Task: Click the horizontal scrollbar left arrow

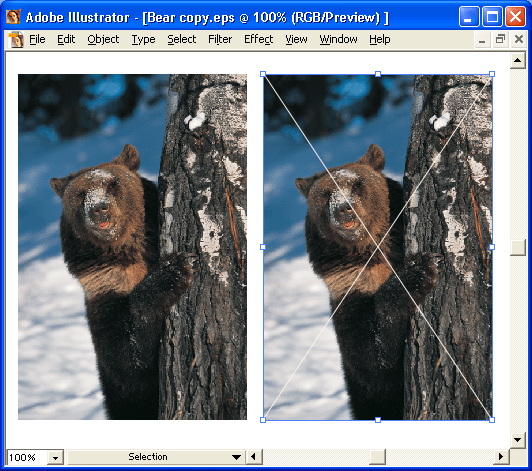Action: pyautogui.click(x=254, y=457)
